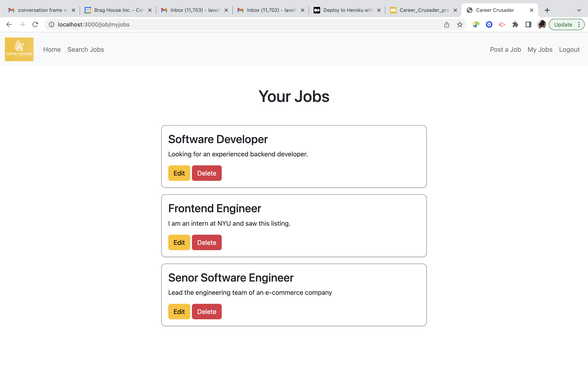Click the page reload icon
Screen dimensions: 588x367
pyautogui.click(x=35, y=24)
